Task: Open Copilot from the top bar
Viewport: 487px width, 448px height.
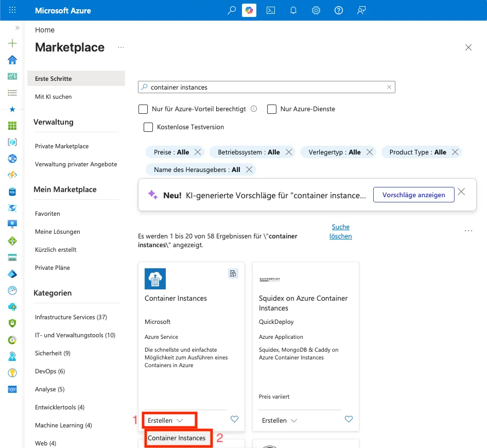Action: [x=249, y=10]
